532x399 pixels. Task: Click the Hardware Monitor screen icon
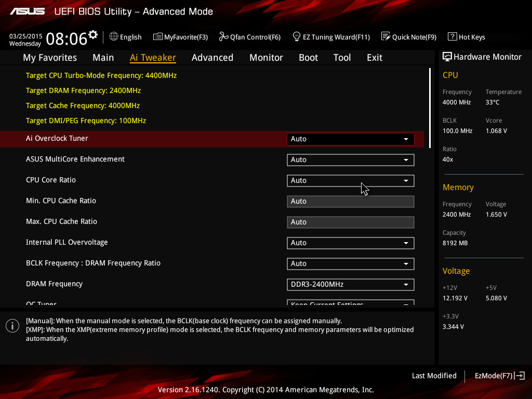point(447,57)
